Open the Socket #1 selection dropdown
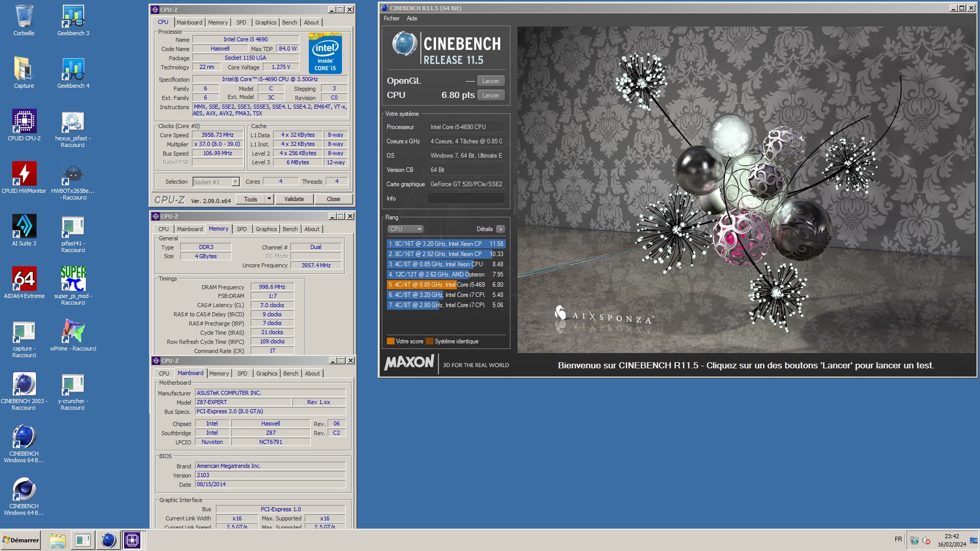The width and height of the screenshot is (980, 551). 216,182
